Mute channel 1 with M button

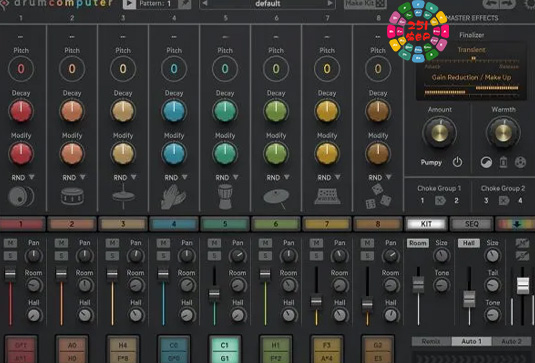(x=10, y=243)
